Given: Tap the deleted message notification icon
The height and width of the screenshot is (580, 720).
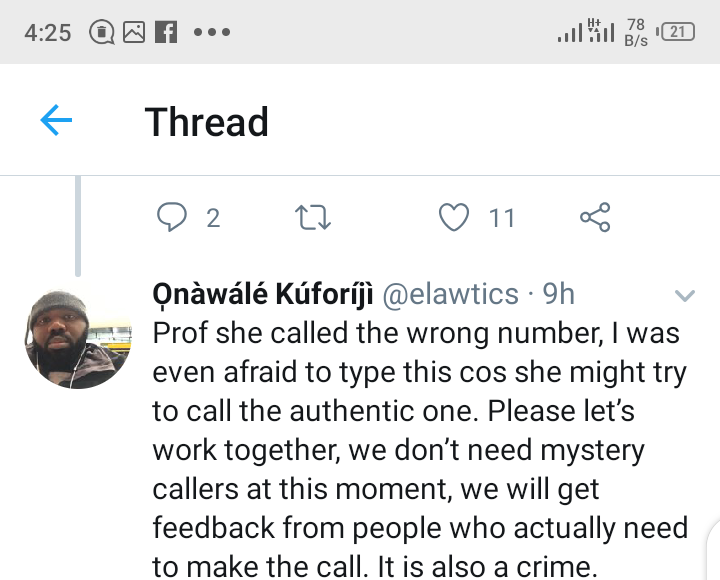Looking at the screenshot, I should [101, 32].
